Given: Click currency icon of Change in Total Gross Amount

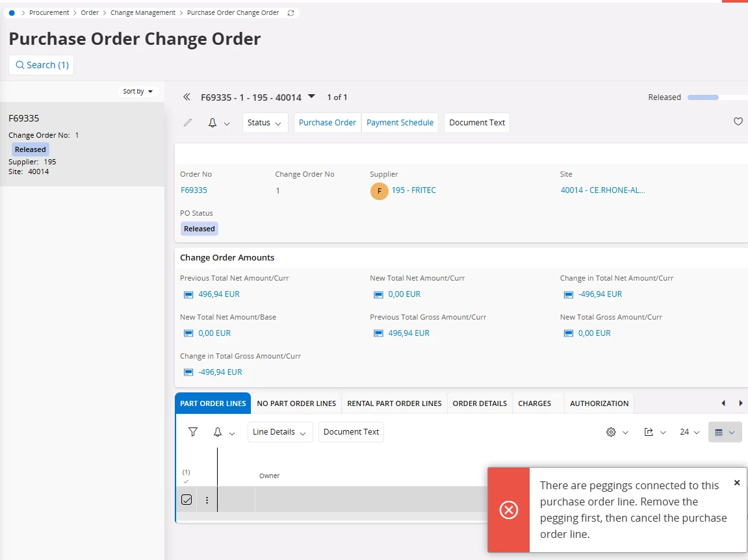Looking at the screenshot, I should (188, 372).
